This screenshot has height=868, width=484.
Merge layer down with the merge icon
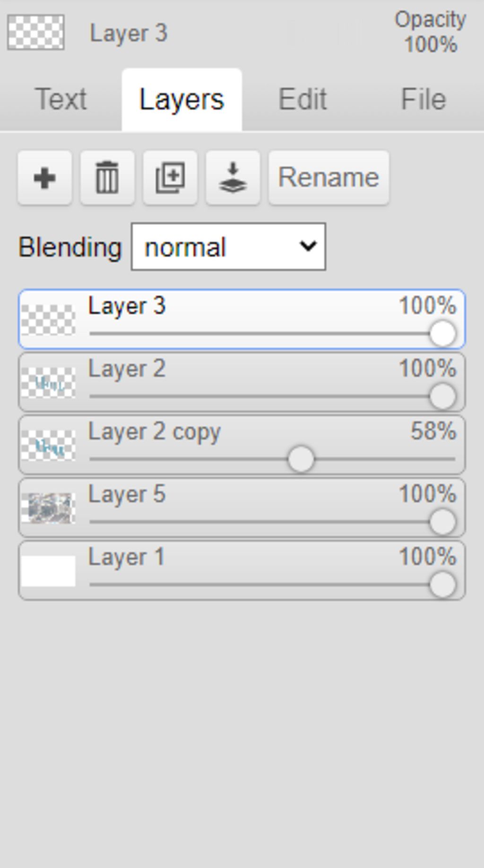click(233, 178)
